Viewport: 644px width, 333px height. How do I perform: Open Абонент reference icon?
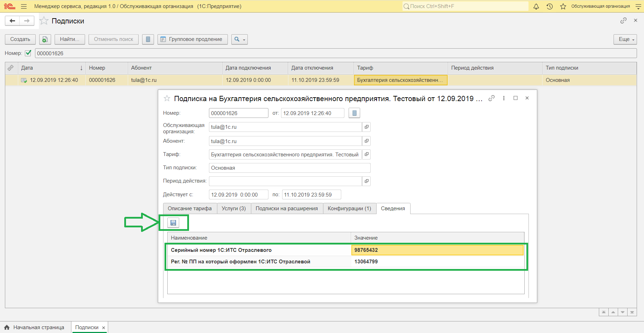(x=366, y=141)
